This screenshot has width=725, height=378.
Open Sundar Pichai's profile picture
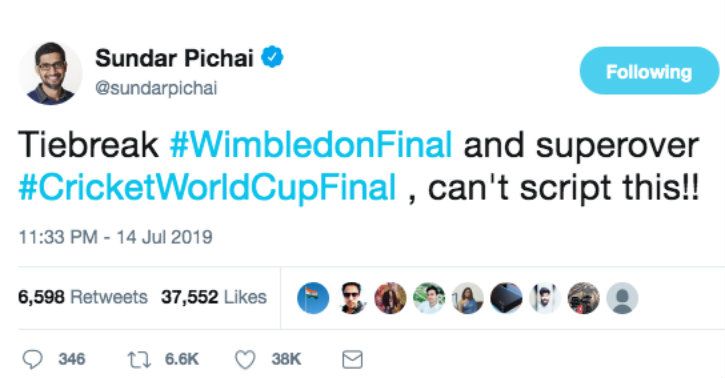tap(50, 73)
